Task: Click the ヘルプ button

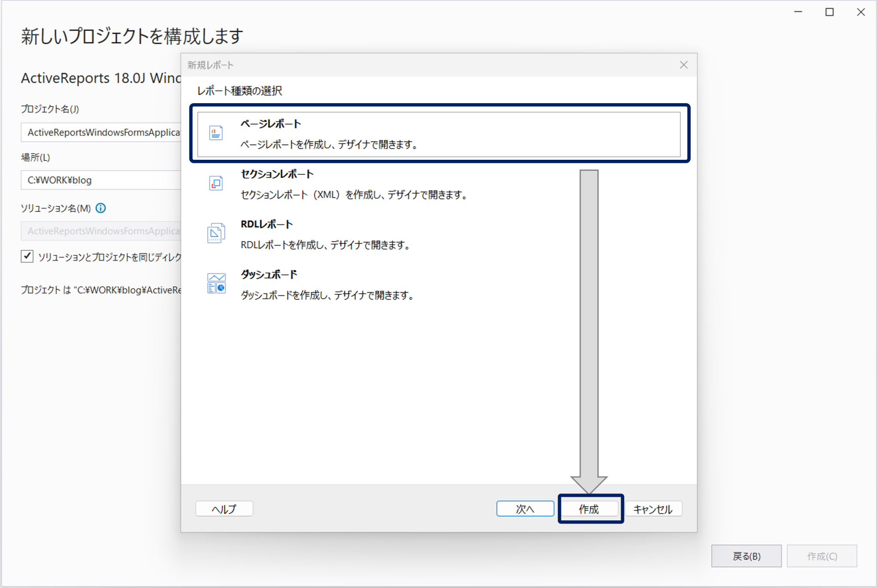Action: (x=224, y=509)
